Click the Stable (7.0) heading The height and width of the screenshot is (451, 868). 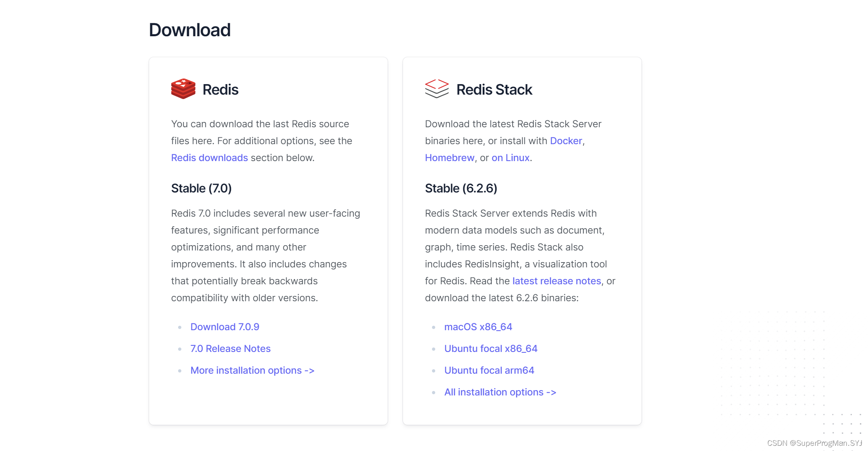[x=201, y=188]
